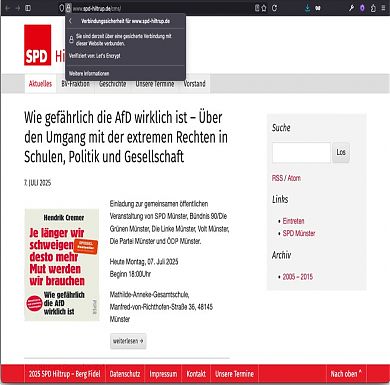The height and width of the screenshot is (385, 390).
Task: Focus the Suche text field
Action: 301,152
